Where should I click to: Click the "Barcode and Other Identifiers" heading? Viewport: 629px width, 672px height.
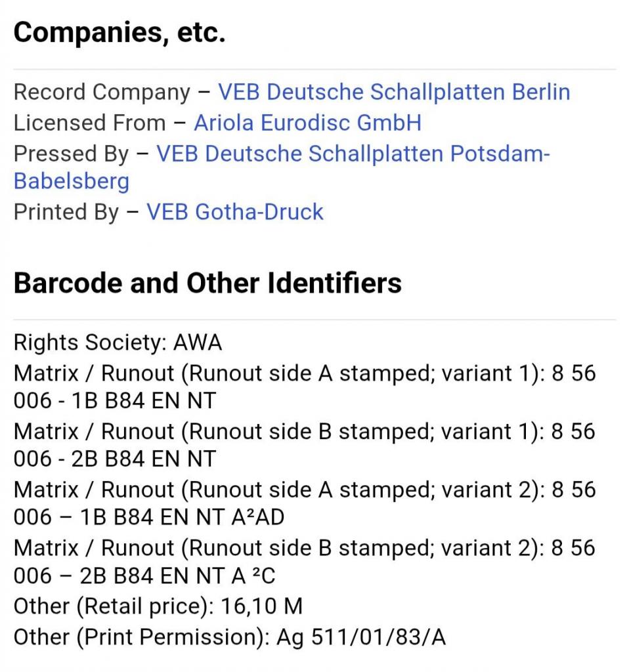click(207, 283)
